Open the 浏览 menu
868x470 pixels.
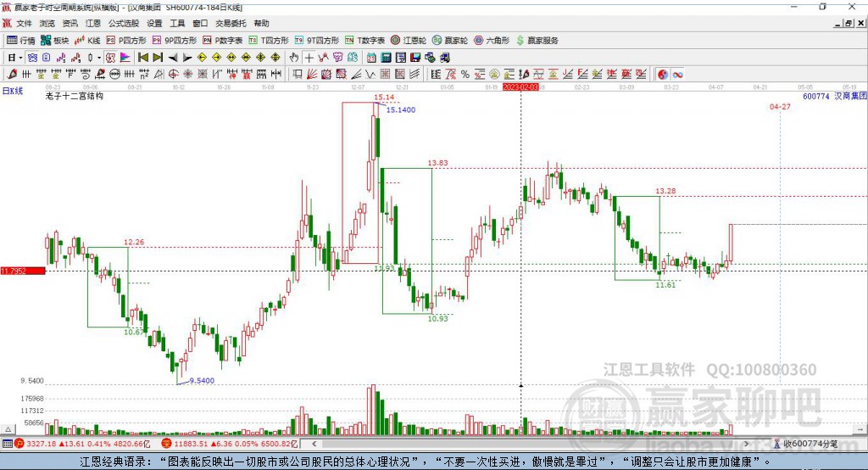[47, 23]
